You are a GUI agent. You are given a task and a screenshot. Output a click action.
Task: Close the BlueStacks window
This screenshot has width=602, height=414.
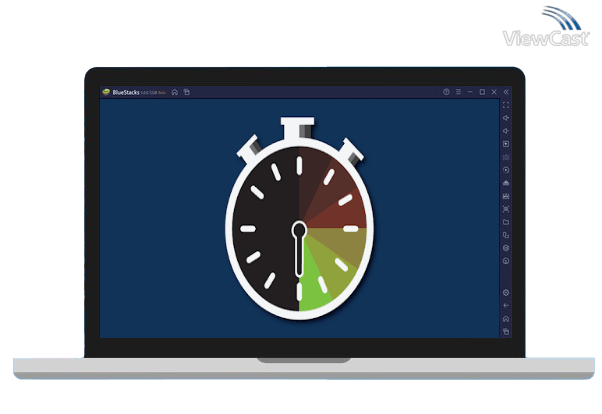click(494, 92)
